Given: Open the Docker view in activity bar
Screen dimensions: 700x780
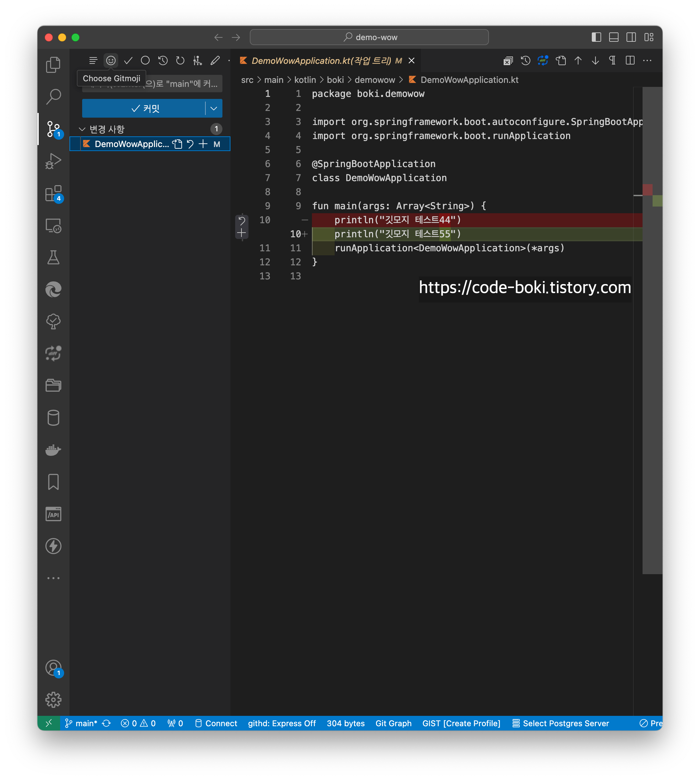Looking at the screenshot, I should 53,449.
